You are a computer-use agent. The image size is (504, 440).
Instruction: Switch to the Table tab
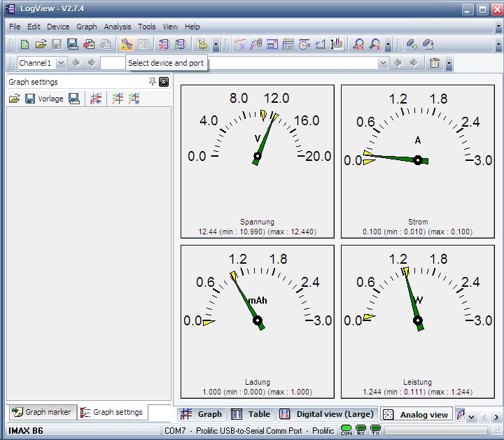point(251,414)
